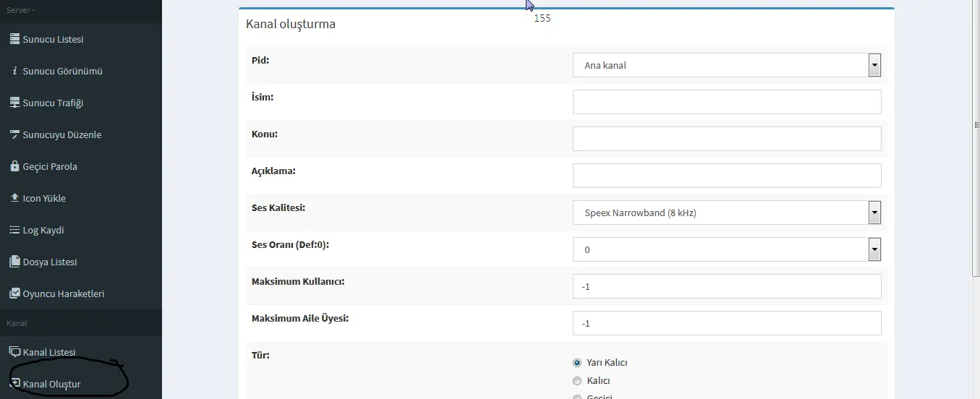Click the Sunucu Listesi server icon

tap(14, 39)
